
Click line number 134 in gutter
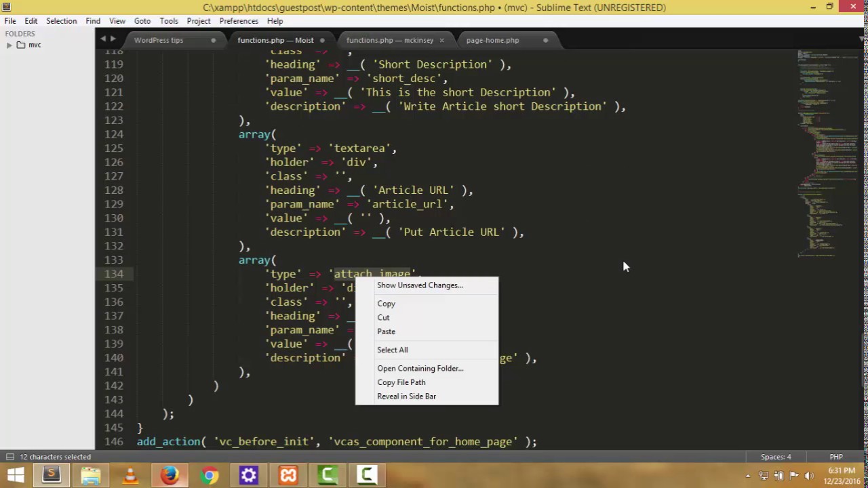tap(114, 274)
